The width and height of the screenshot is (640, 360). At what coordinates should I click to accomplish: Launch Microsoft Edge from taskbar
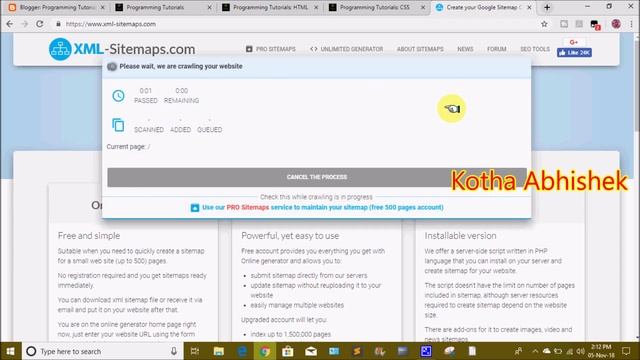click(242, 351)
